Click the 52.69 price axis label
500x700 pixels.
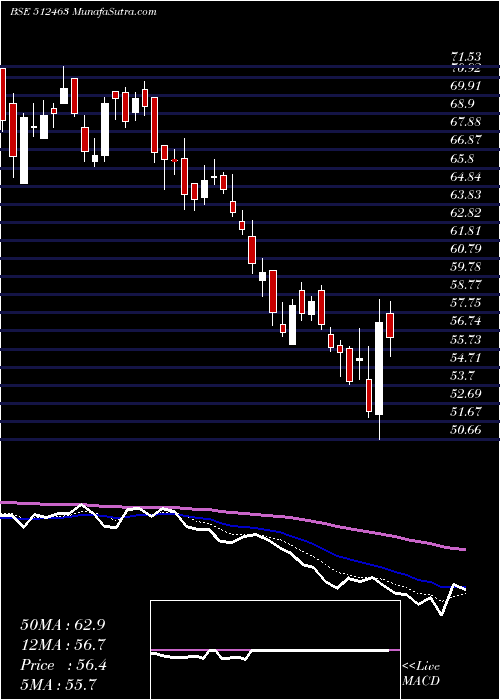pos(466,394)
